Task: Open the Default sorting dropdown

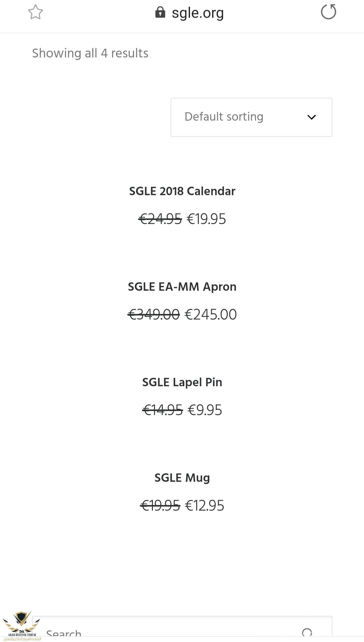Action: (252, 117)
